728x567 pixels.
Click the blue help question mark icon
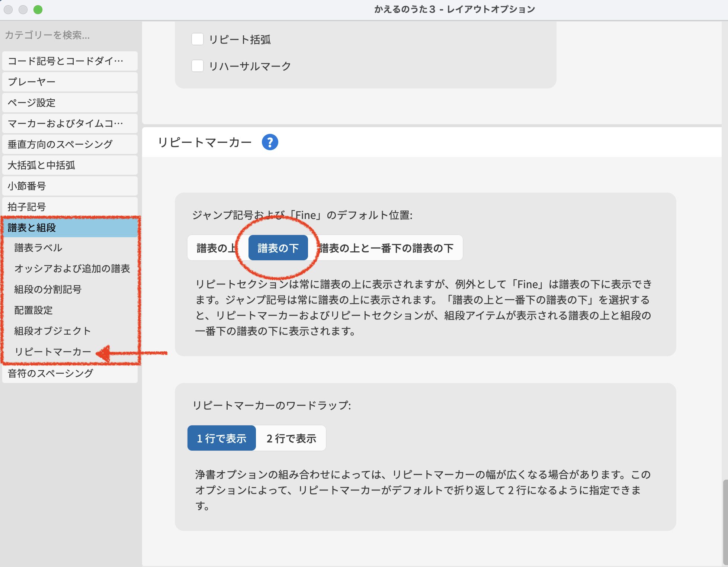[x=270, y=142]
